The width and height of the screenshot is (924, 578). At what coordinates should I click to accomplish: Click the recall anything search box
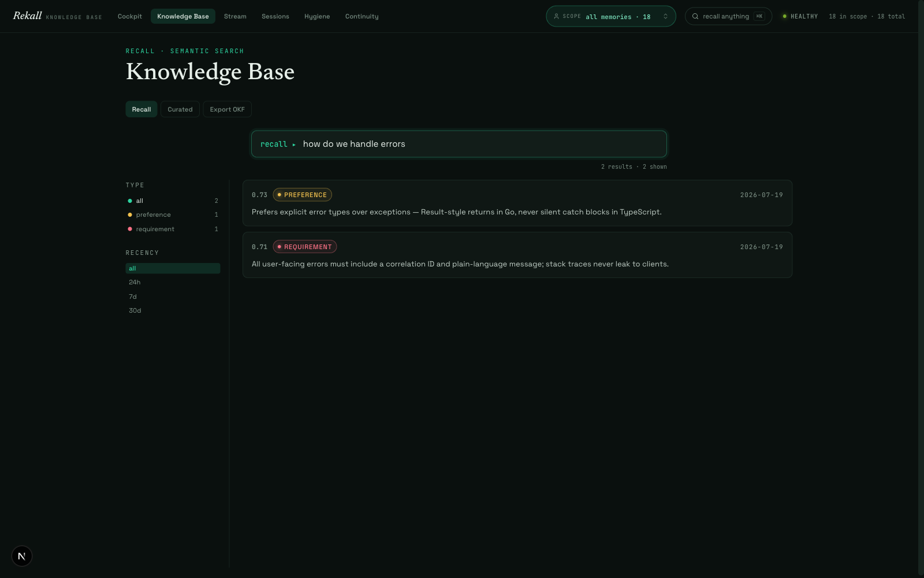728,16
